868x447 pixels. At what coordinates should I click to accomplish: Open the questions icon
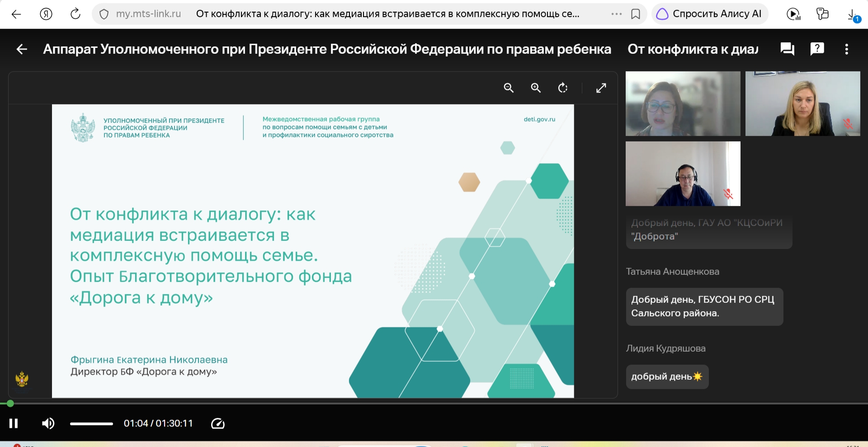(817, 49)
